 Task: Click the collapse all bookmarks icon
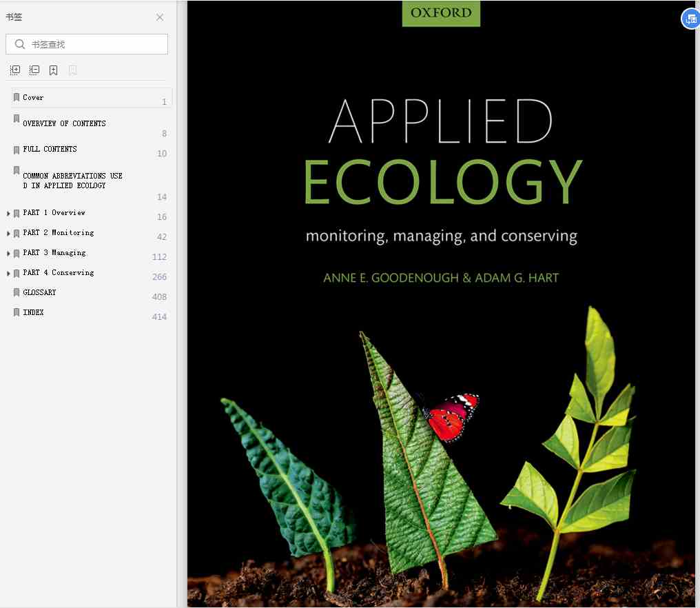click(x=34, y=70)
